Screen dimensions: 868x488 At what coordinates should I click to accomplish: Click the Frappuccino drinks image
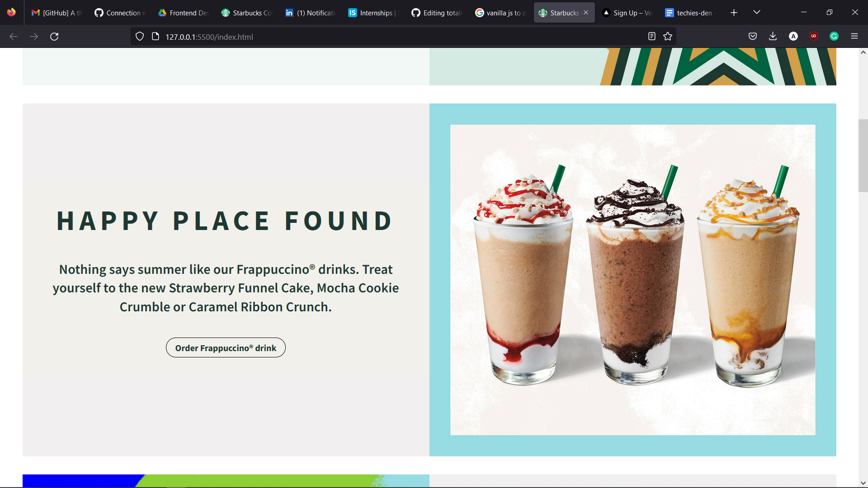pos(632,280)
